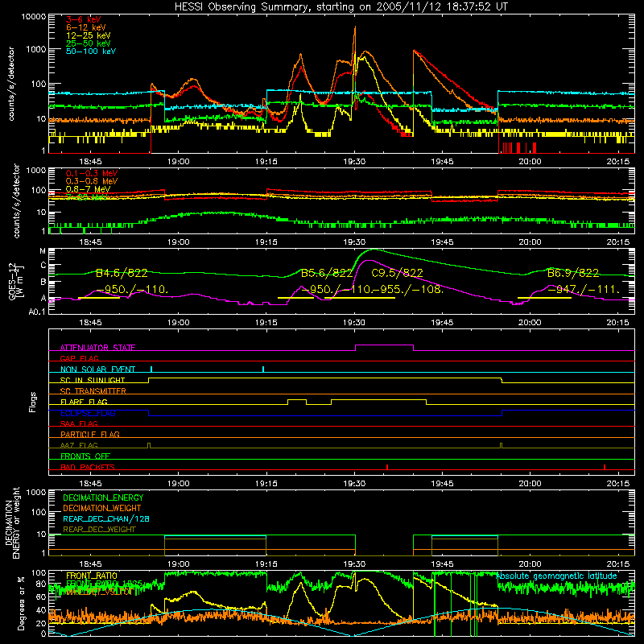Select the SAA FLAG label
Image resolution: width=644 pixels, height=644 pixels.
click(79, 423)
